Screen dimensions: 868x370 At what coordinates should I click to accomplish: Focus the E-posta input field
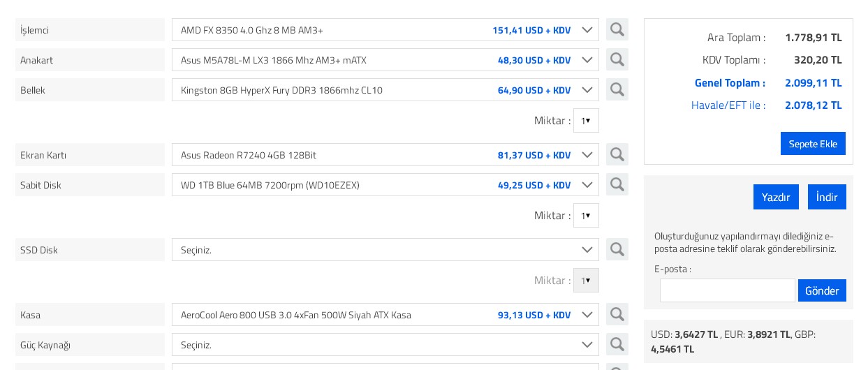[x=727, y=290]
